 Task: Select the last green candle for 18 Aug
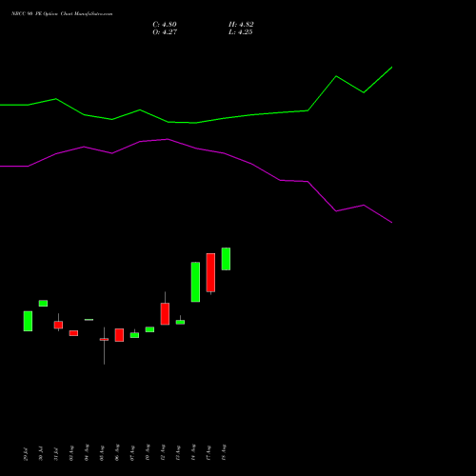pos(226,259)
